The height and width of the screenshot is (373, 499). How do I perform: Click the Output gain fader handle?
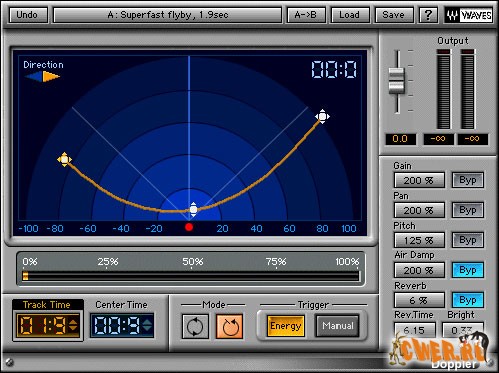point(397,81)
